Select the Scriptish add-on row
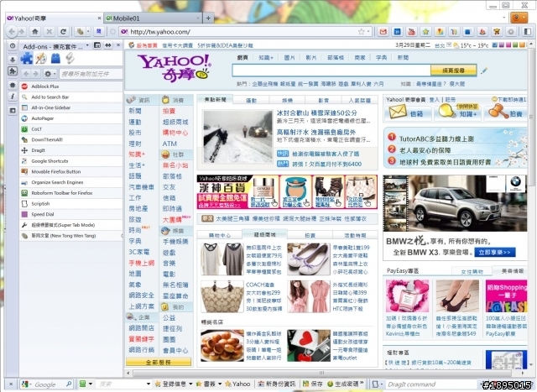 click(71, 203)
